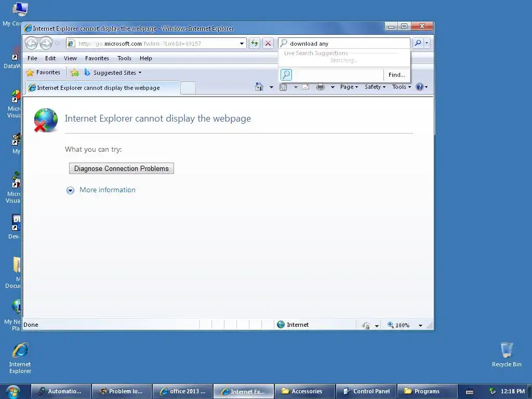Open the Edit menu

(50, 58)
